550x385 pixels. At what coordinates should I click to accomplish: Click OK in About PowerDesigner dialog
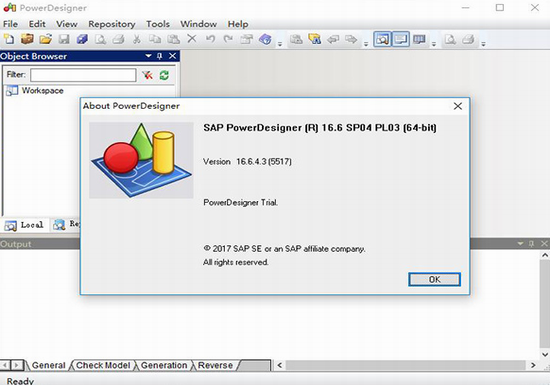pyautogui.click(x=434, y=279)
